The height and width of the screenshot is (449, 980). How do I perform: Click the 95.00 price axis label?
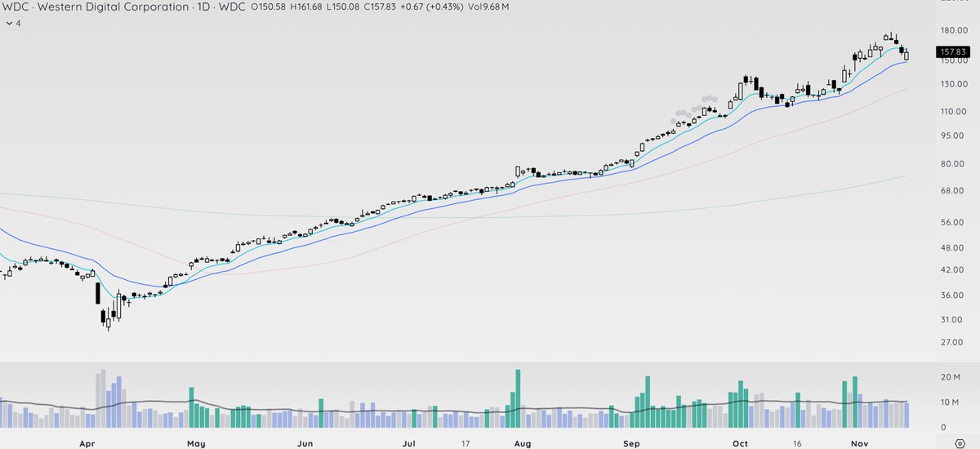click(954, 136)
